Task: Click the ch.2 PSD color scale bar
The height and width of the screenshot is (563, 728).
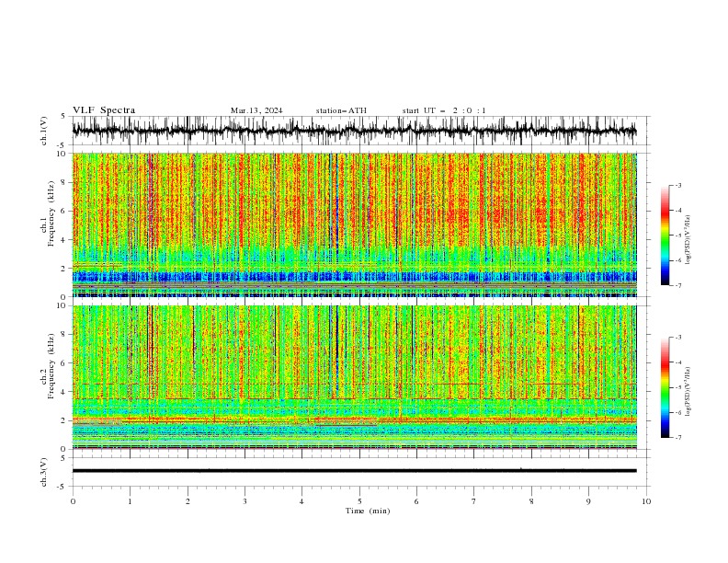Action: click(x=665, y=387)
